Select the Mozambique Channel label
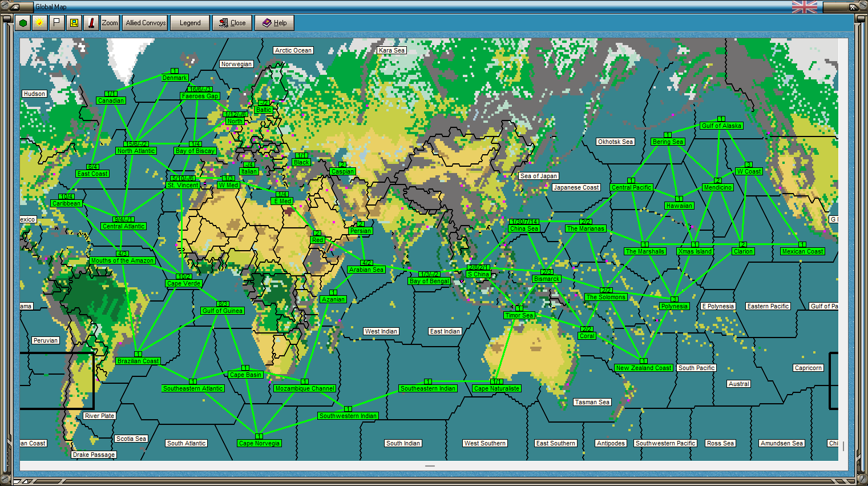Image resolution: width=868 pixels, height=486 pixels. pyautogui.click(x=305, y=388)
